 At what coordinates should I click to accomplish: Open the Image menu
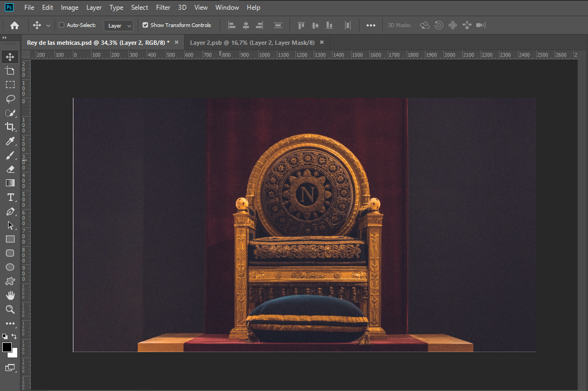(70, 8)
